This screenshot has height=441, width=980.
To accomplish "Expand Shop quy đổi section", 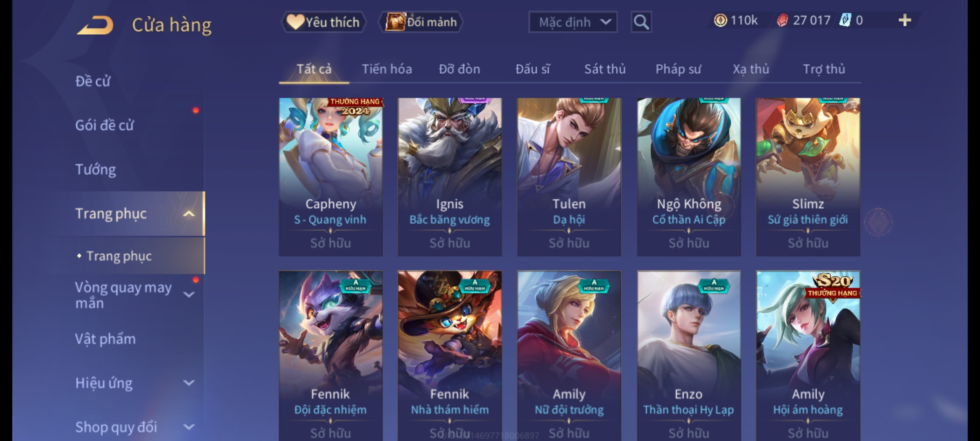I will tap(189, 427).
